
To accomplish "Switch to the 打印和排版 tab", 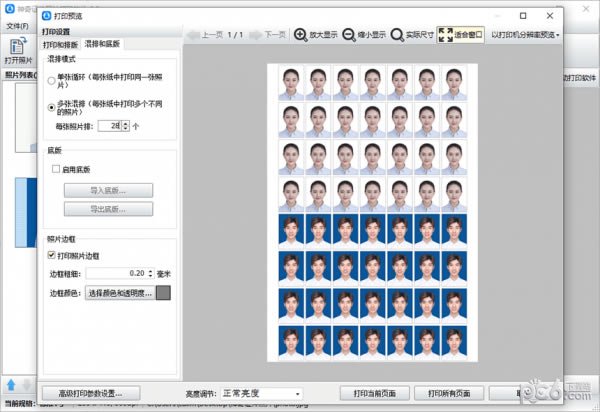I will point(60,45).
